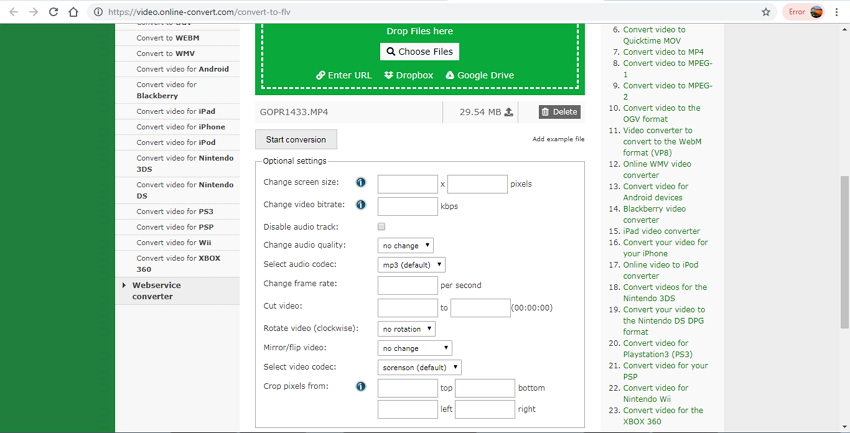
Task: Expand Select video codec sorenson dropdown
Action: [x=419, y=367]
